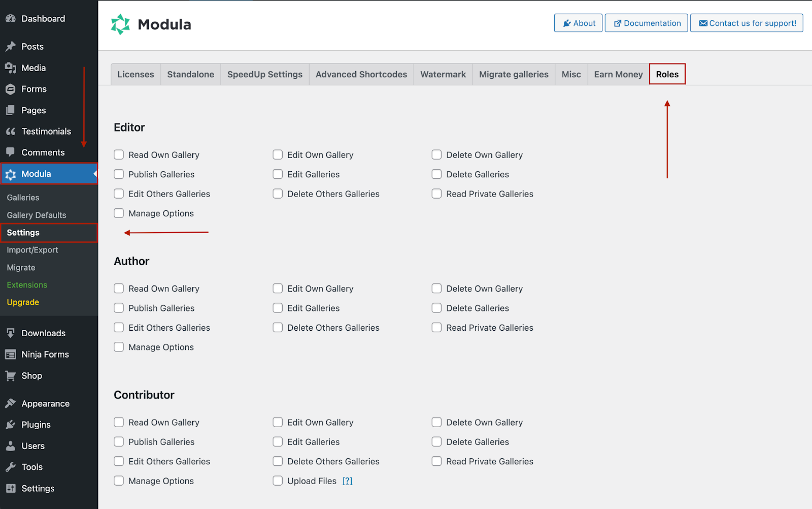Click the Tools wrench icon

click(x=11, y=467)
